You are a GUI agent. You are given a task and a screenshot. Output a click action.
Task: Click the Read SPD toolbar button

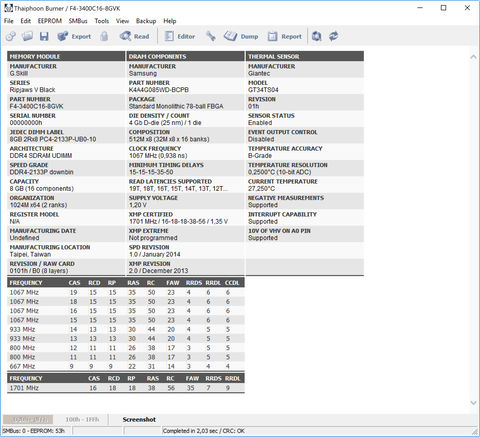click(x=134, y=36)
